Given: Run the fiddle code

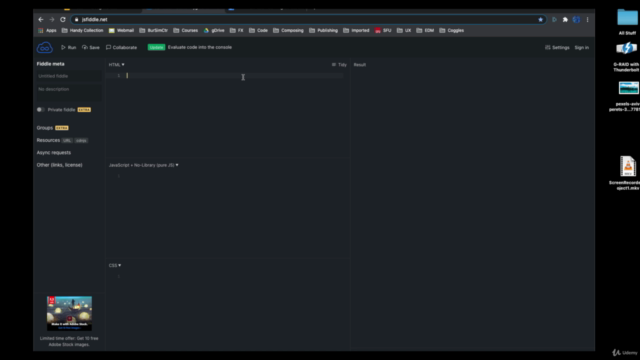Looking at the screenshot, I should click(x=69, y=47).
